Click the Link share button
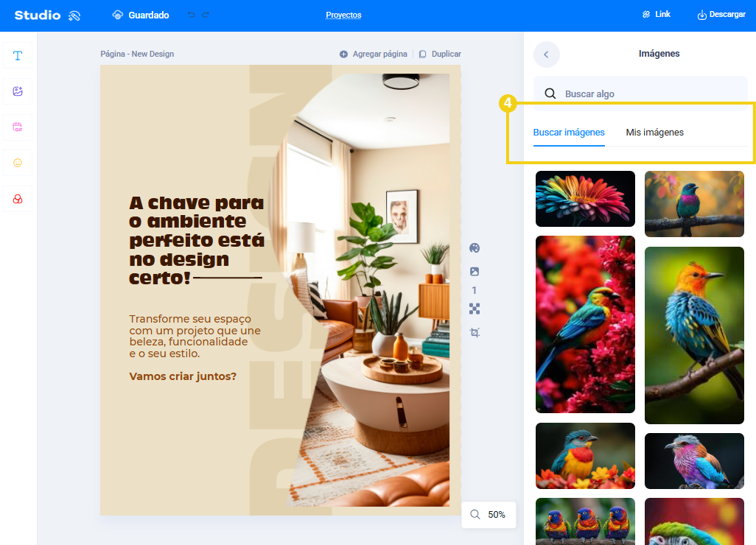Viewport: 756px width, 545px height. [x=657, y=15]
